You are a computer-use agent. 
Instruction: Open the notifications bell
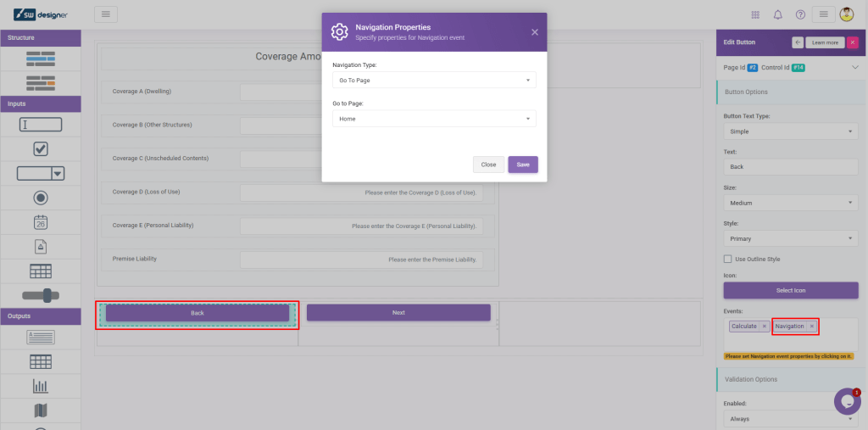click(777, 14)
